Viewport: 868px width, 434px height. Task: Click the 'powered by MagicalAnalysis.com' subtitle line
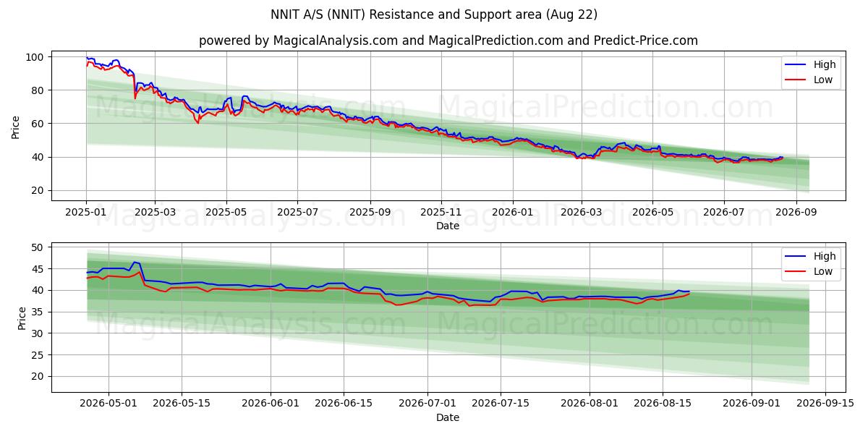coord(448,41)
